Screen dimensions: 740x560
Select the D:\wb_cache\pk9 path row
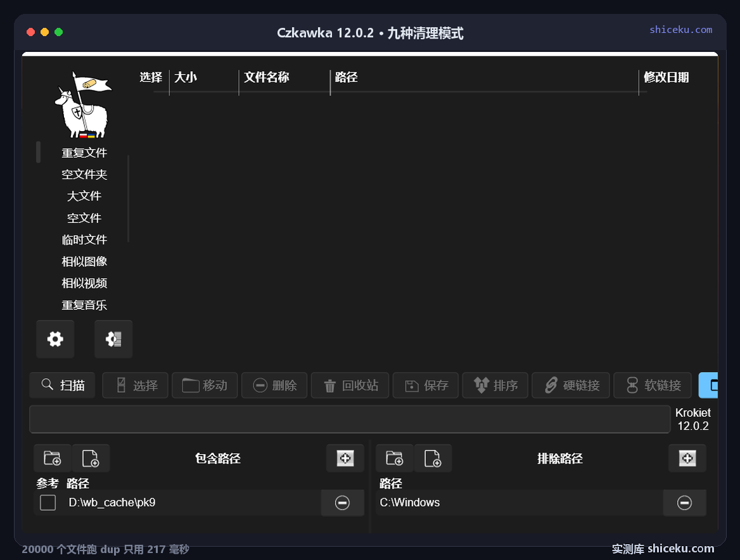click(x=177, y=502)
